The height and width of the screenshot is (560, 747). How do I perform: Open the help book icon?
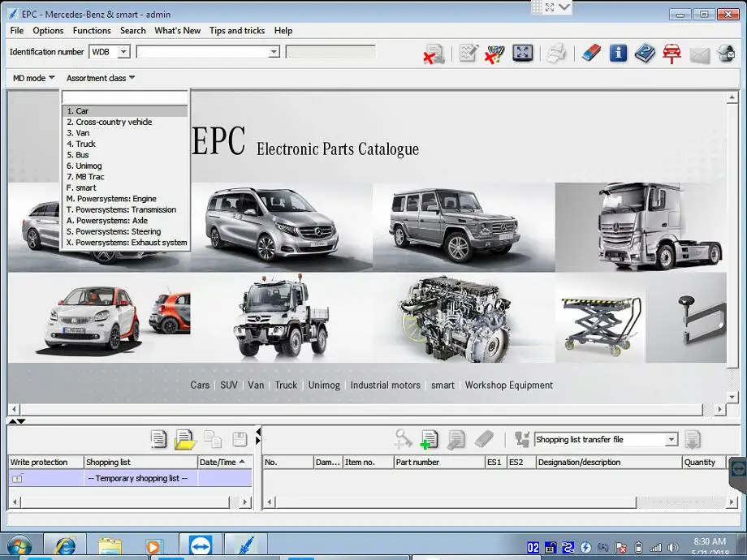point(645,53)
